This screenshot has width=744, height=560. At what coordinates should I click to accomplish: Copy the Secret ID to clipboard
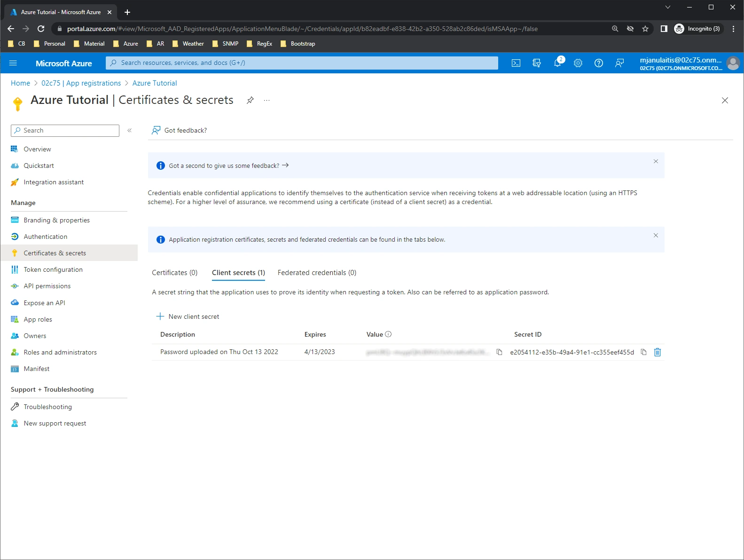pos(643,352)
